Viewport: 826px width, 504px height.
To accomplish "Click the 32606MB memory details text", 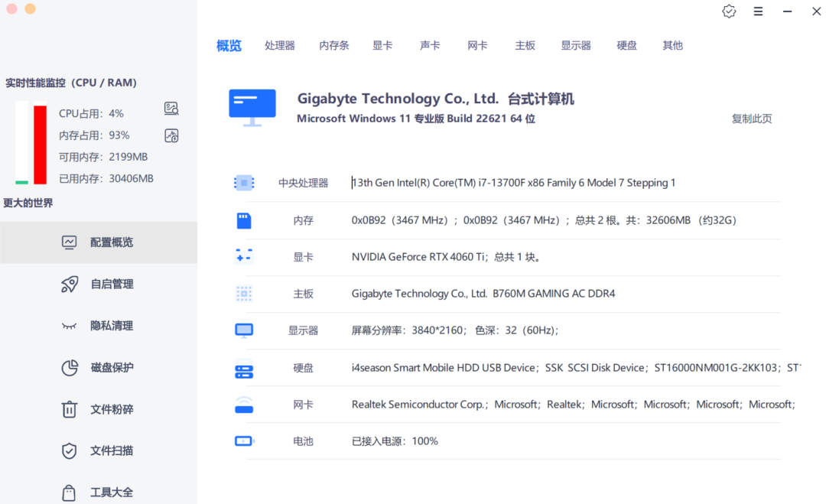I will pyautogui.click(x=544, y=220).
